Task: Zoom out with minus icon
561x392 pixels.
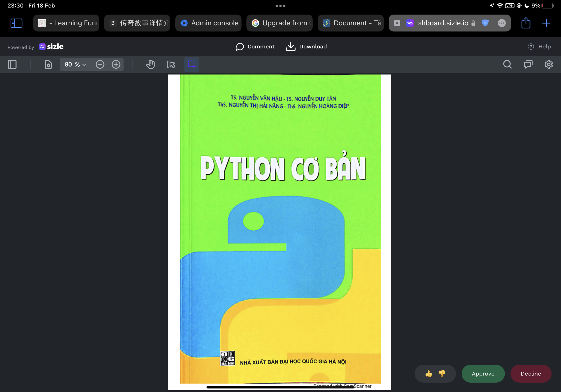Action: (100, 65)
